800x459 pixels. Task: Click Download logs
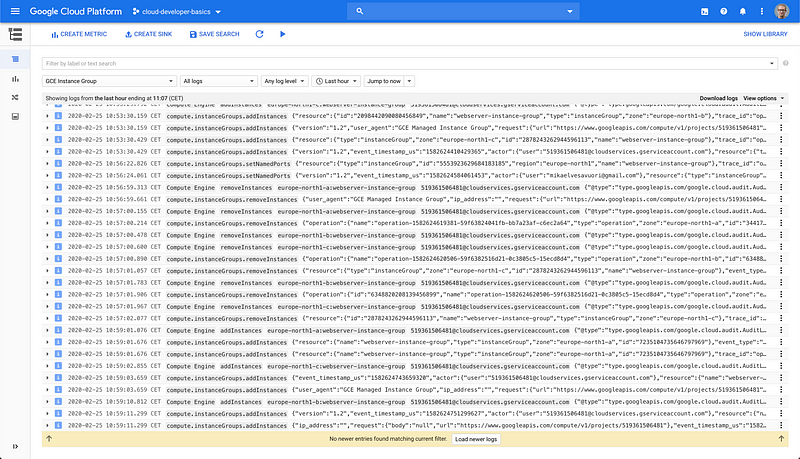[x=718, y=98]
